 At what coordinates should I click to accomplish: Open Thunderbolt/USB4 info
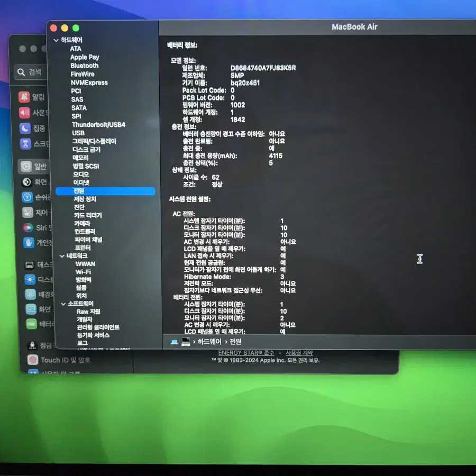99,124
